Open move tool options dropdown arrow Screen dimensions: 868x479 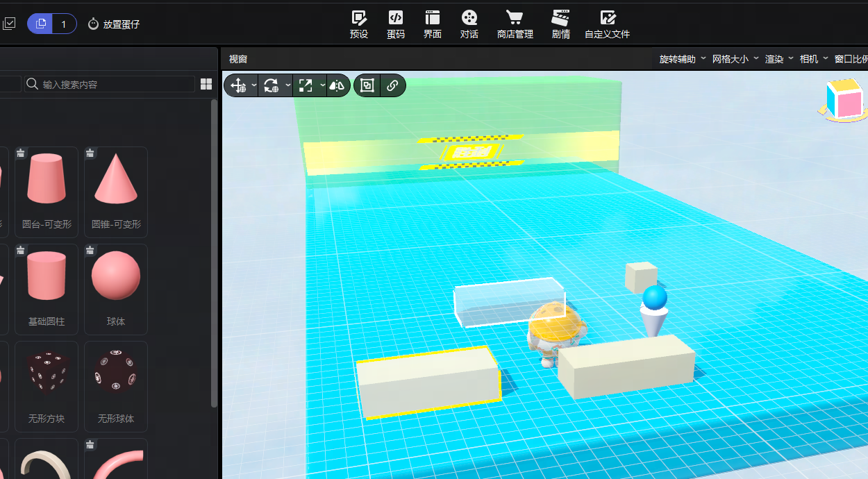coord(254,85)
